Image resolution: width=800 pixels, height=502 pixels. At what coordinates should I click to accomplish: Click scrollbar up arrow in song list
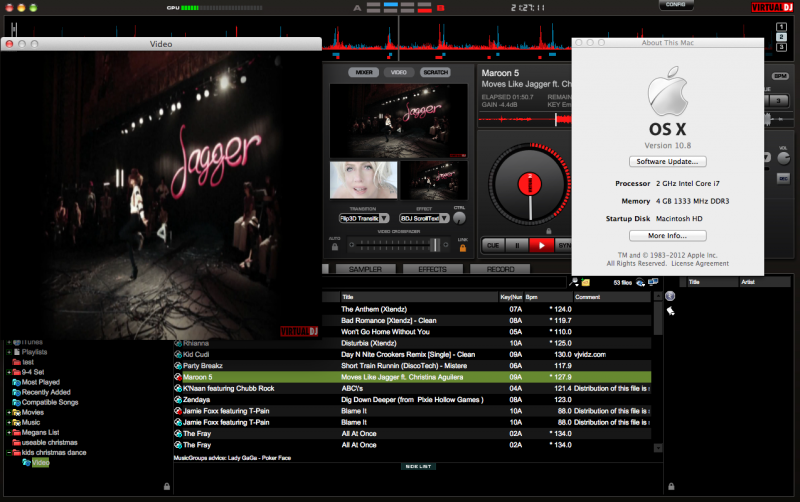click(658, 296)
